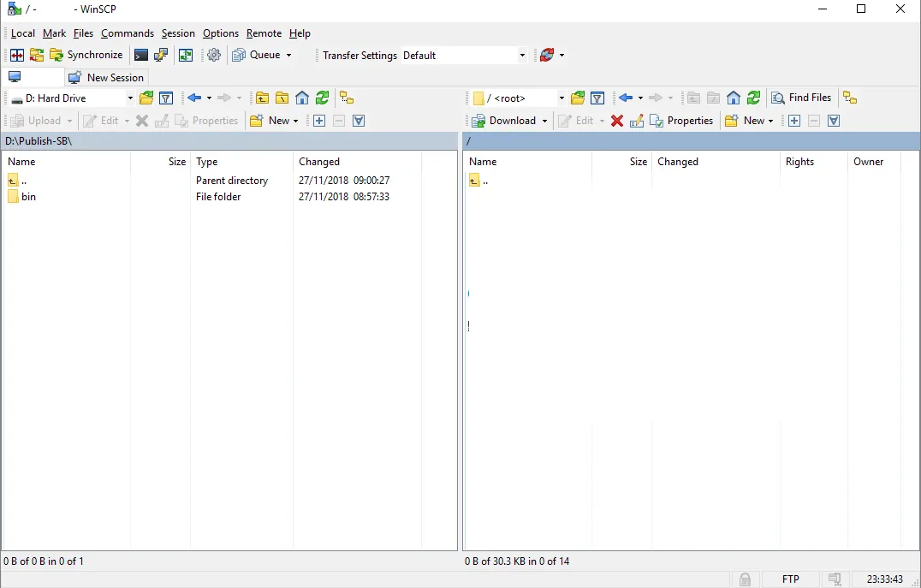This screenshot has width=921, height=588.
Task: Expand the Queue dropdown arrow
Action: (x=288, y=56)
